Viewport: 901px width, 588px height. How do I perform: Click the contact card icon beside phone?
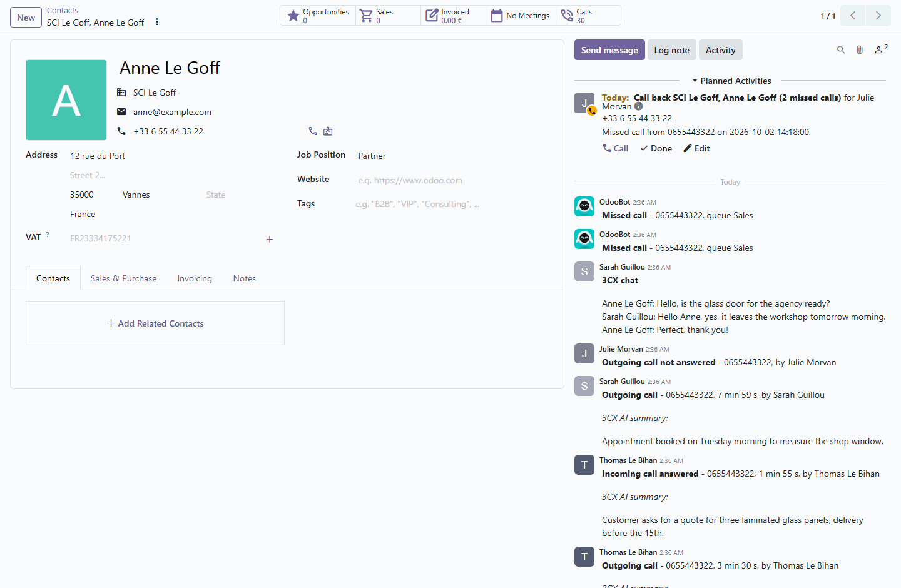(328, 131)
